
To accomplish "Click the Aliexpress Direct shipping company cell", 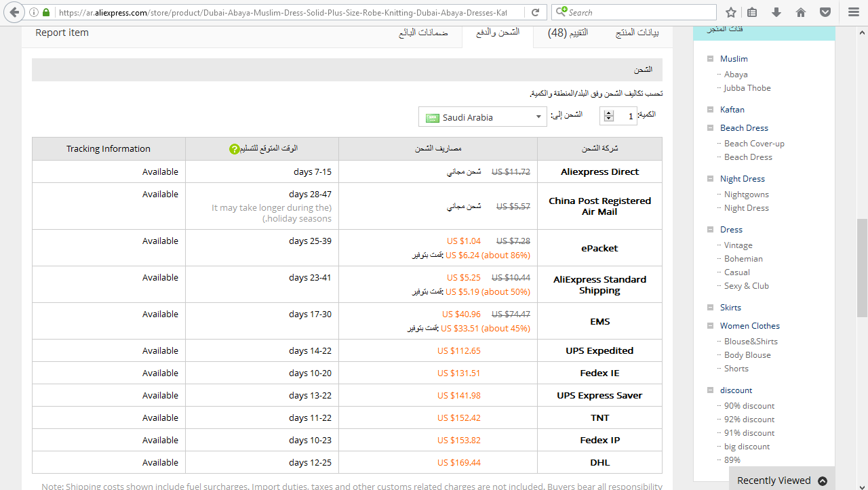I will (599, 172).
